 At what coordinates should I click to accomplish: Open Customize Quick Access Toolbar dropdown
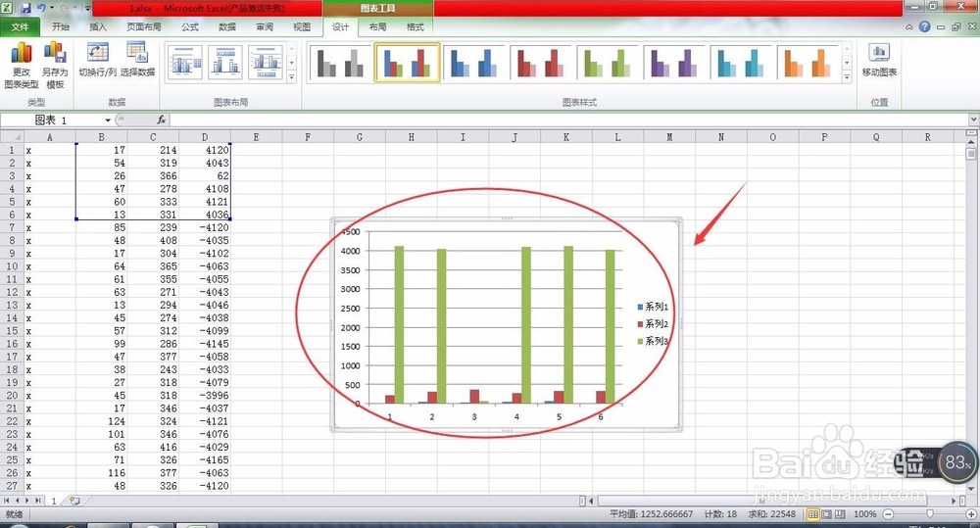coord(87,9)
